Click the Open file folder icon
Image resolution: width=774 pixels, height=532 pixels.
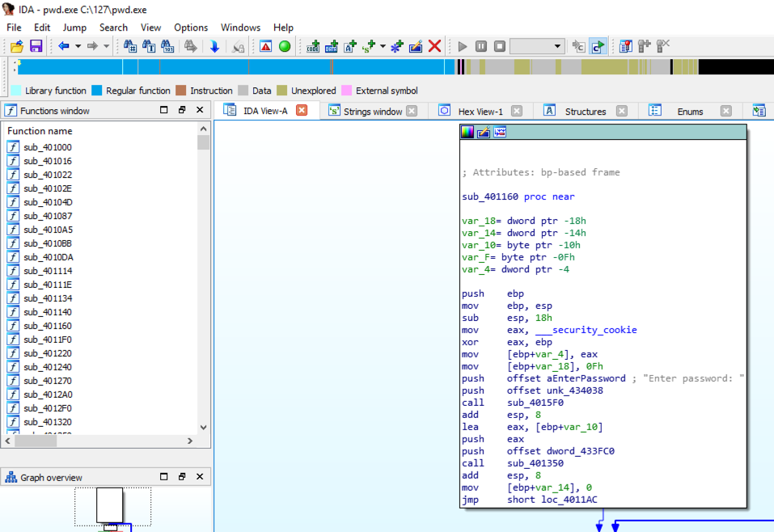pos(16,46)
